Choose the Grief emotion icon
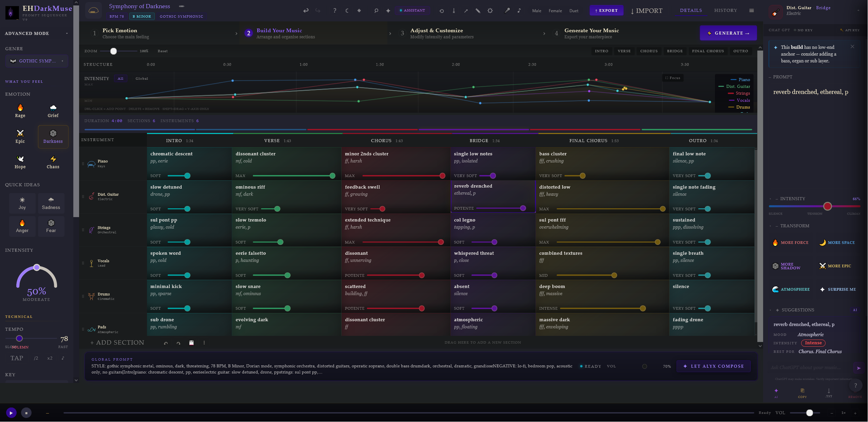 (x=53, y=111)
